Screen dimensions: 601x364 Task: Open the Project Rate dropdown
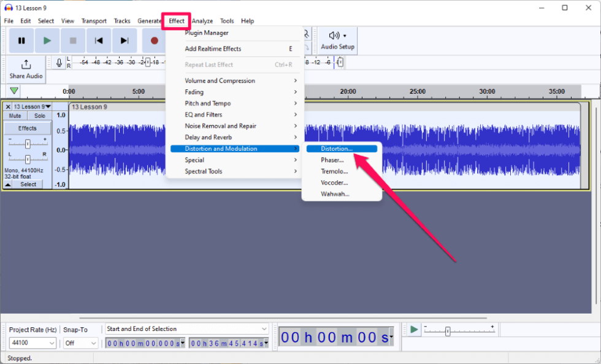pos(32,343)
